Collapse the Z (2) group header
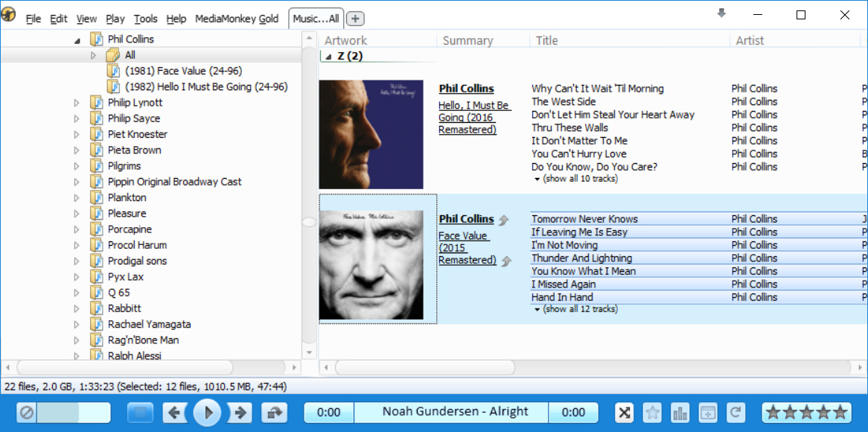 [329, 57]
